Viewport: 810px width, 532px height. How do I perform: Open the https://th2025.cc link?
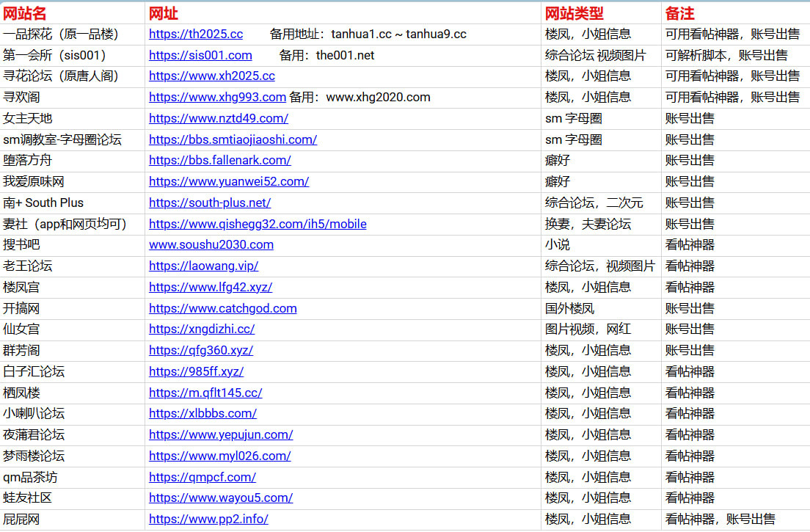(196, 34)
